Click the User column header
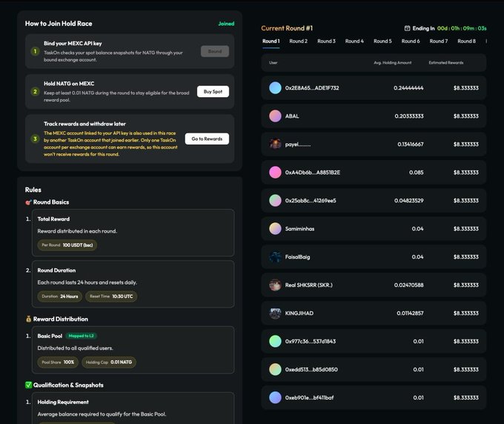504x424 pixels. tap(273, 63)
